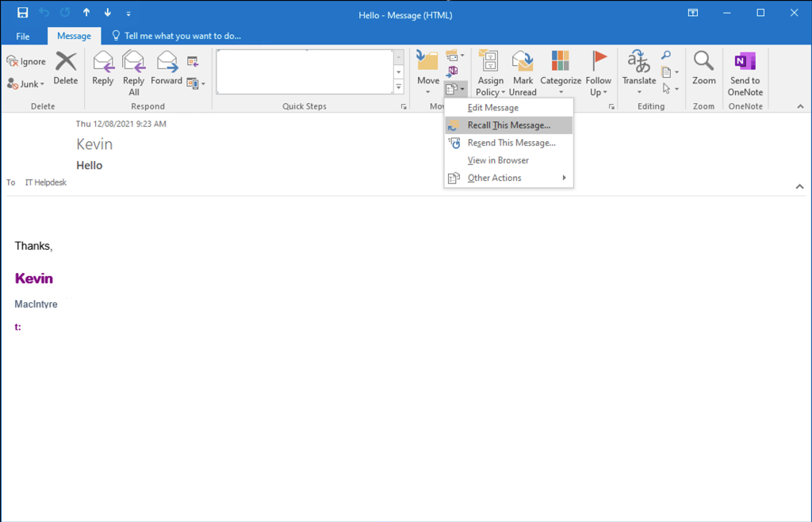Click View in Browser option
812x522 pixels.
[x=498, y=160]
